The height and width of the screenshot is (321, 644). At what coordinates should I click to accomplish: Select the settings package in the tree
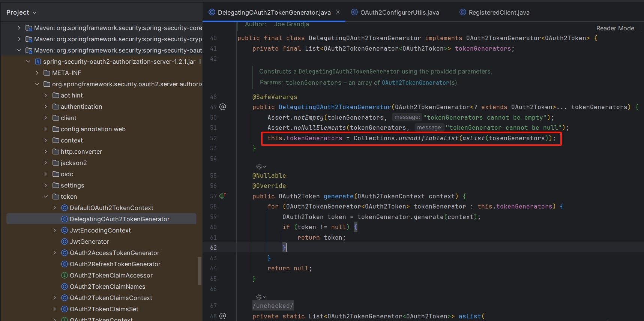point(72,185)
